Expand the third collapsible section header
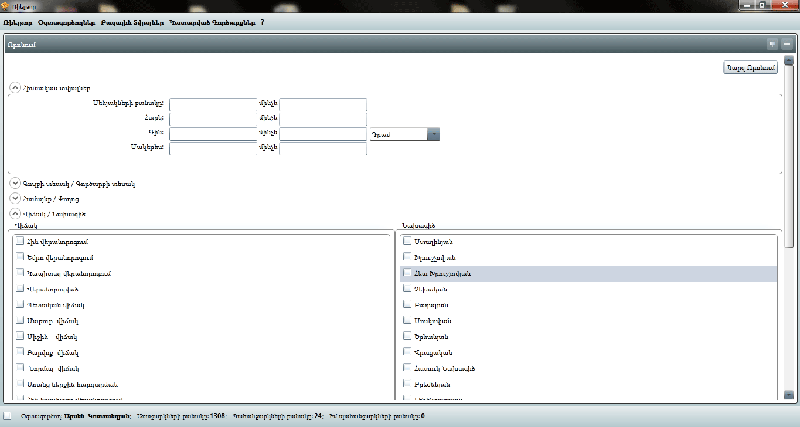Screen dimensions: 800x427 (x=15, y=198)
